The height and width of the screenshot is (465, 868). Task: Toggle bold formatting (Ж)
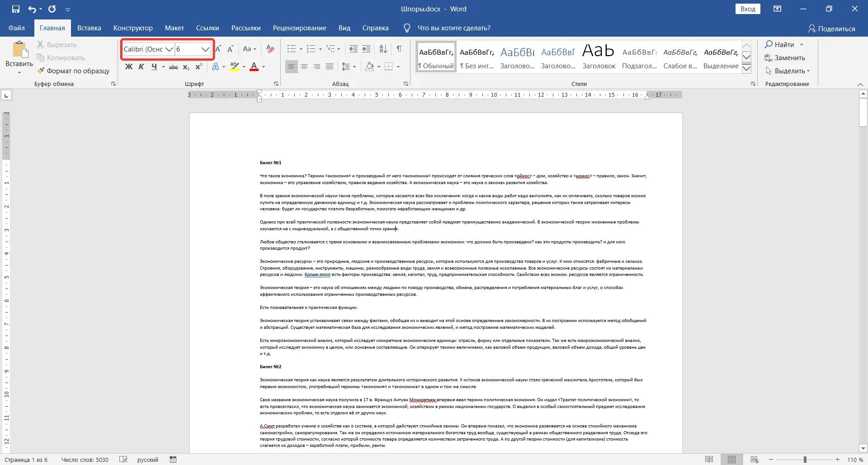point(129,67)
